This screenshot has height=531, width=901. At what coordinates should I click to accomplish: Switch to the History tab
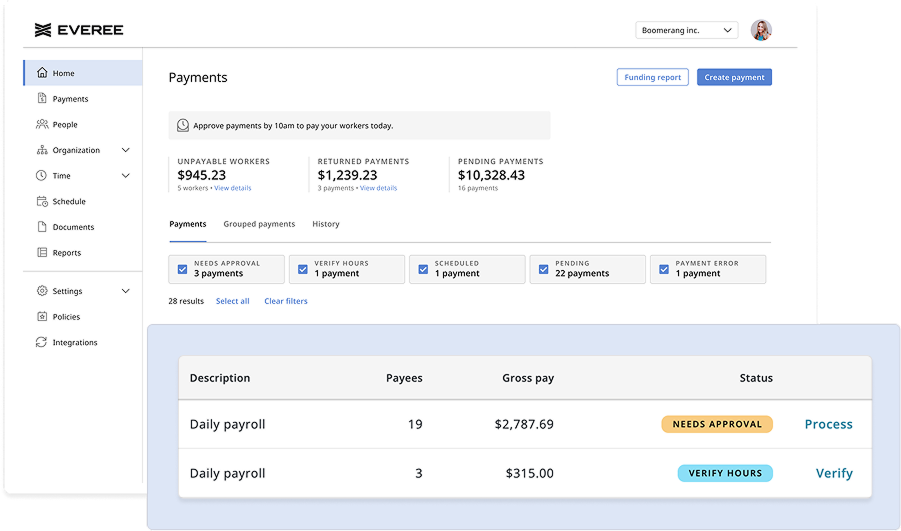tap(326, 224)
